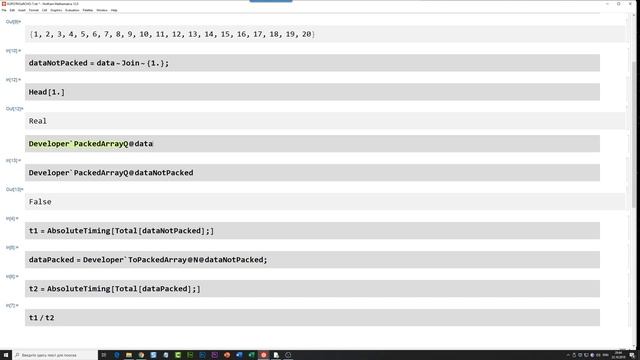Open the Format menu
This screenshot has height=360, width=640.
click(x=34, y=10)
